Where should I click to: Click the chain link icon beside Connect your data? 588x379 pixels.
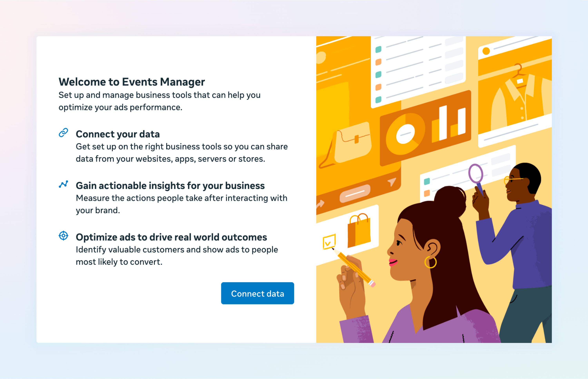[x=63, y=133]
